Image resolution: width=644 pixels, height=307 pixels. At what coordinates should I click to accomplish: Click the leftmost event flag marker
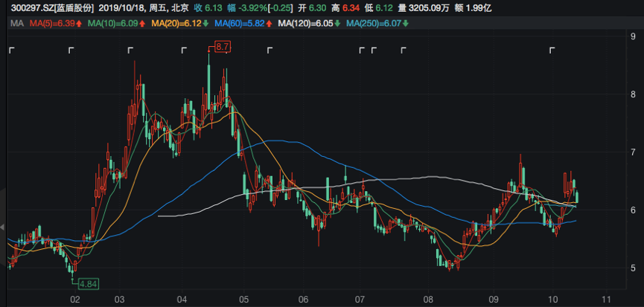point(11,51)
